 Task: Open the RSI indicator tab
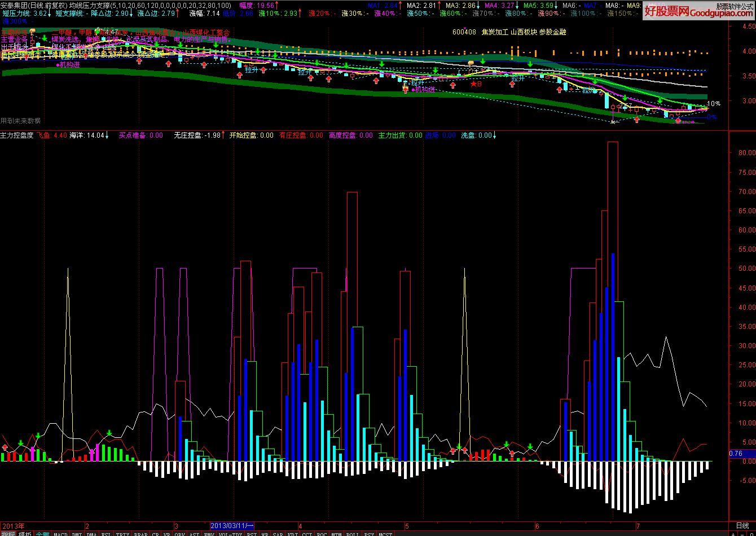coord(252,533)
